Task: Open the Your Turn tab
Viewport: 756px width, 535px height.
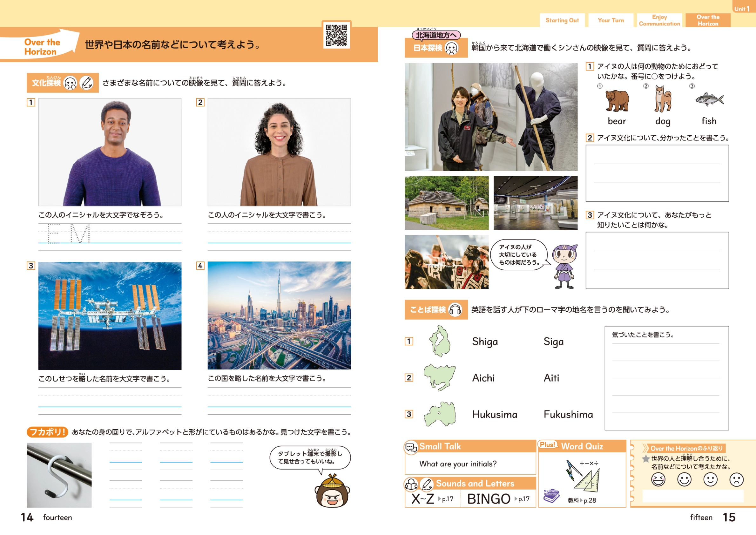Action: pyautogui.click(x=611, y=20)
